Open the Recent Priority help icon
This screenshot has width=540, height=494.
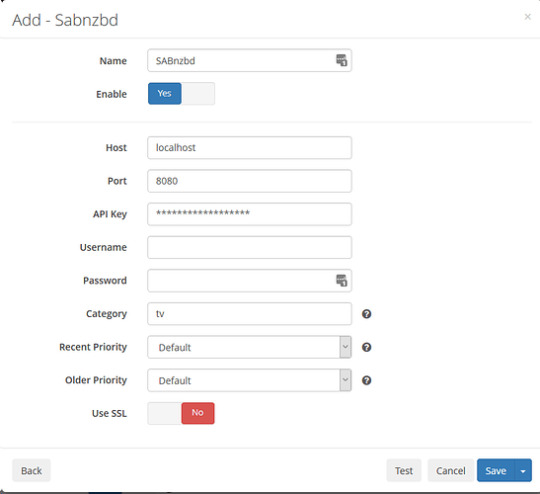(366, 347)
